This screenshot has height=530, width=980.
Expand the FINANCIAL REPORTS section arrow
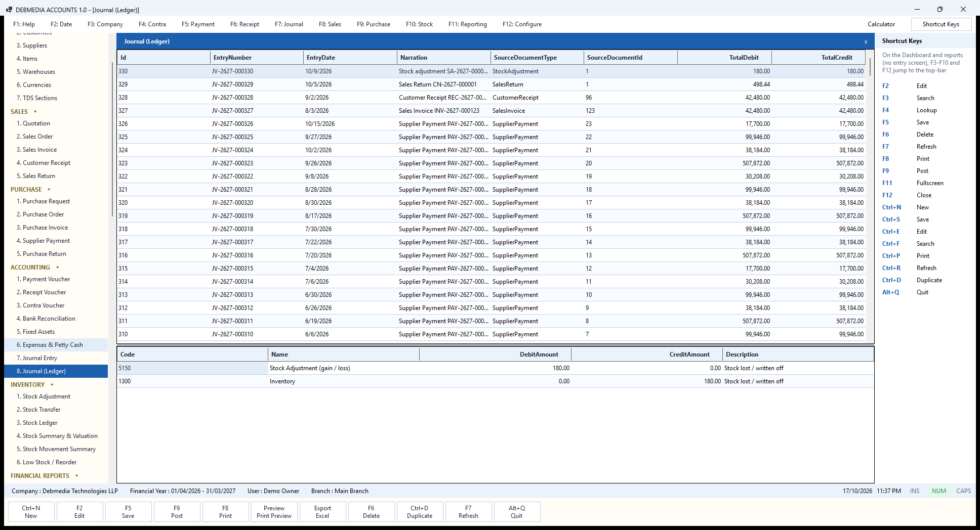click(76, 476)
